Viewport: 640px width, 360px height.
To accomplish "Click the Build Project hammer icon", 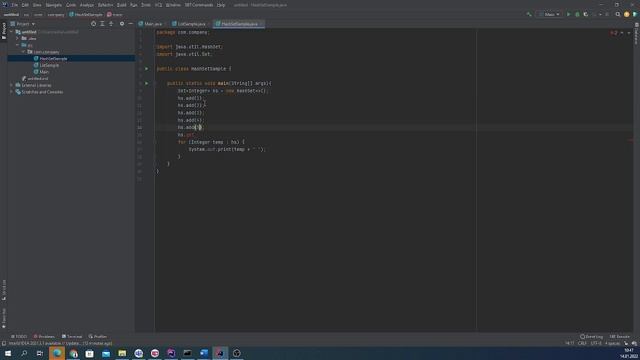I will click(529, 14).
